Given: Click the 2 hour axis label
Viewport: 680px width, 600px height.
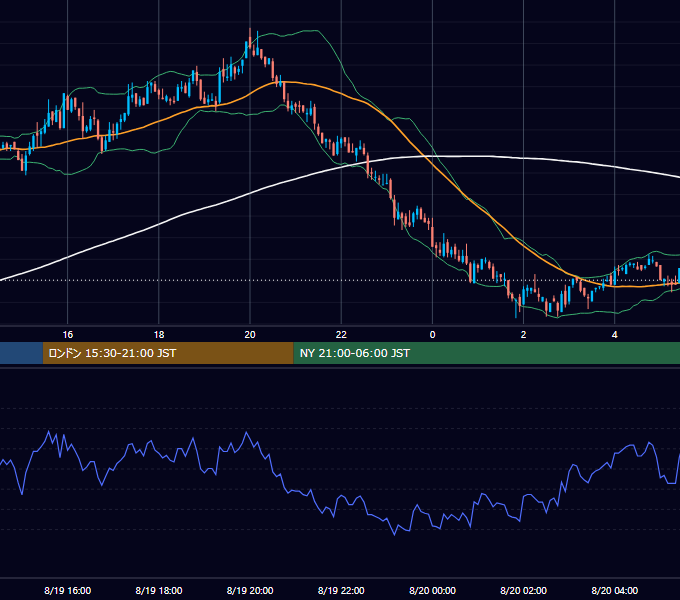Looking at the screenshot, I should [523, 335].
